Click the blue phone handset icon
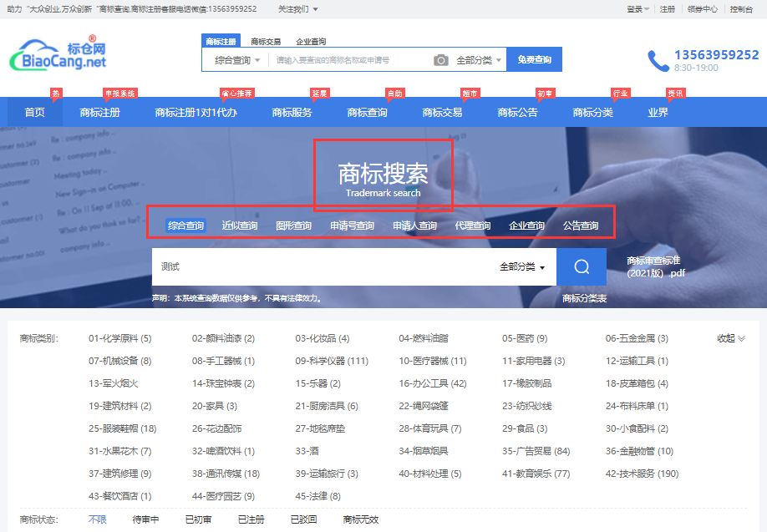 (658, 61)
